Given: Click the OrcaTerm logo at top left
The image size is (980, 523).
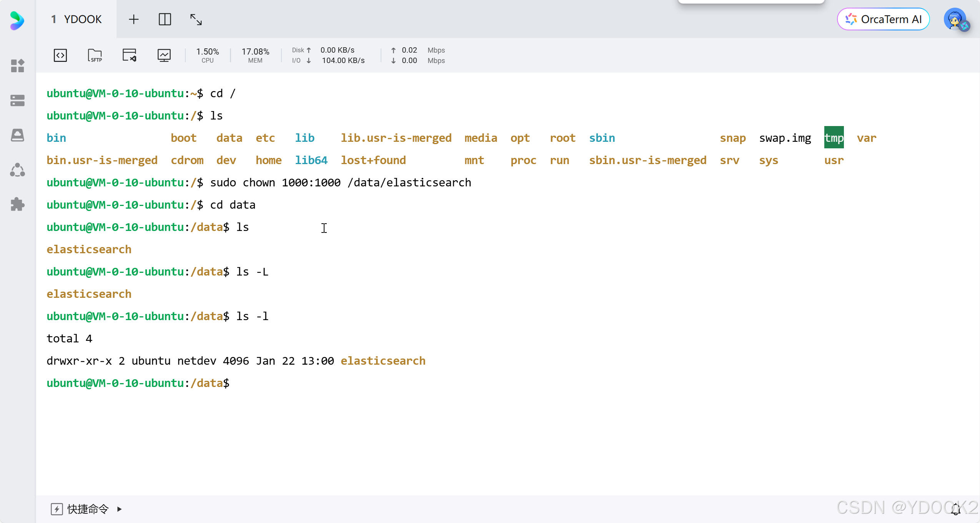Looking at the screenshot, I should coord(17,20).
